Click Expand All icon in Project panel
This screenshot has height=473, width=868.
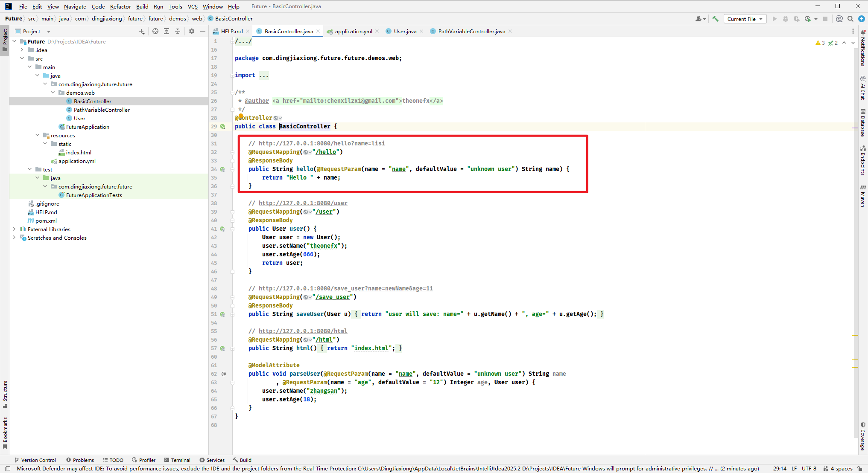point(167,31)
